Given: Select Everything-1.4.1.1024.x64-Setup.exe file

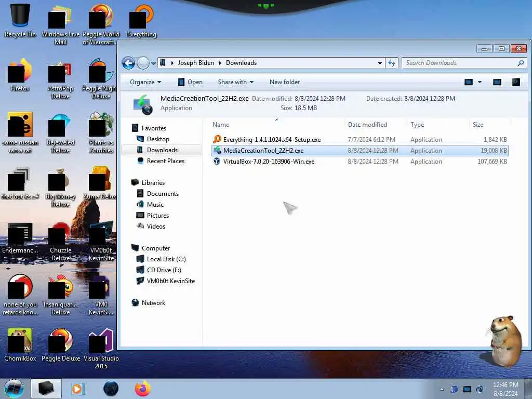Looking at the screenshot, I should point(360,140).
